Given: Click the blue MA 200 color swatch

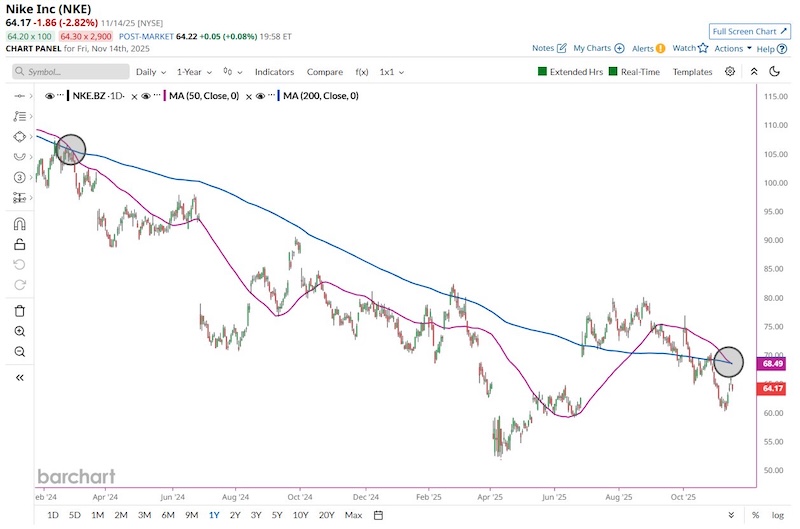Looking at the screenshot, I should 279,96.
